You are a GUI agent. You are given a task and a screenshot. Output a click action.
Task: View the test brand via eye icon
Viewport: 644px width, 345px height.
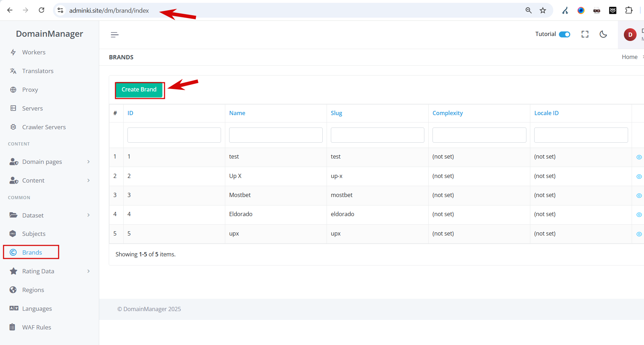coord(639,157)
